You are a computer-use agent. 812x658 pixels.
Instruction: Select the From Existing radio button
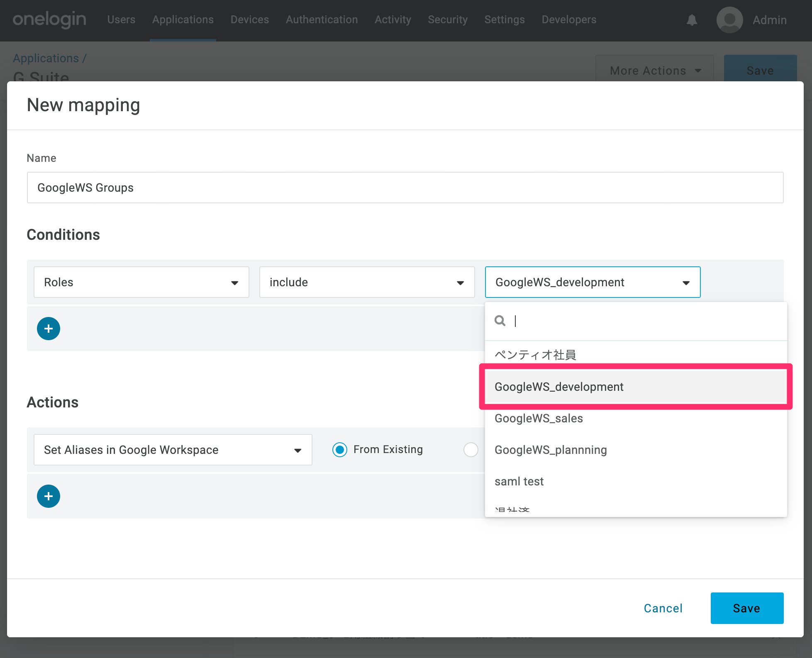click(x=340, y=450)
